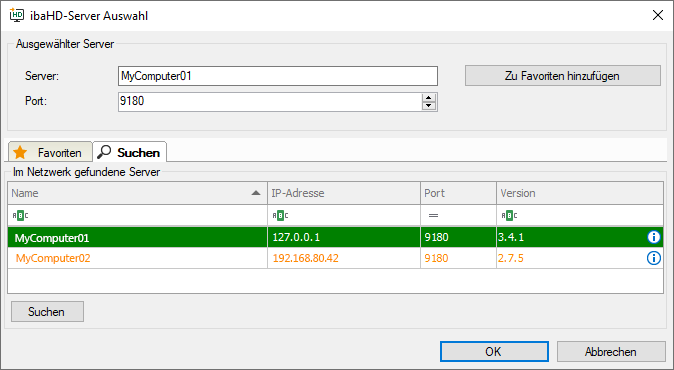Click the info icon for MyComputer01
674x370 pixels.
point(653,237)
